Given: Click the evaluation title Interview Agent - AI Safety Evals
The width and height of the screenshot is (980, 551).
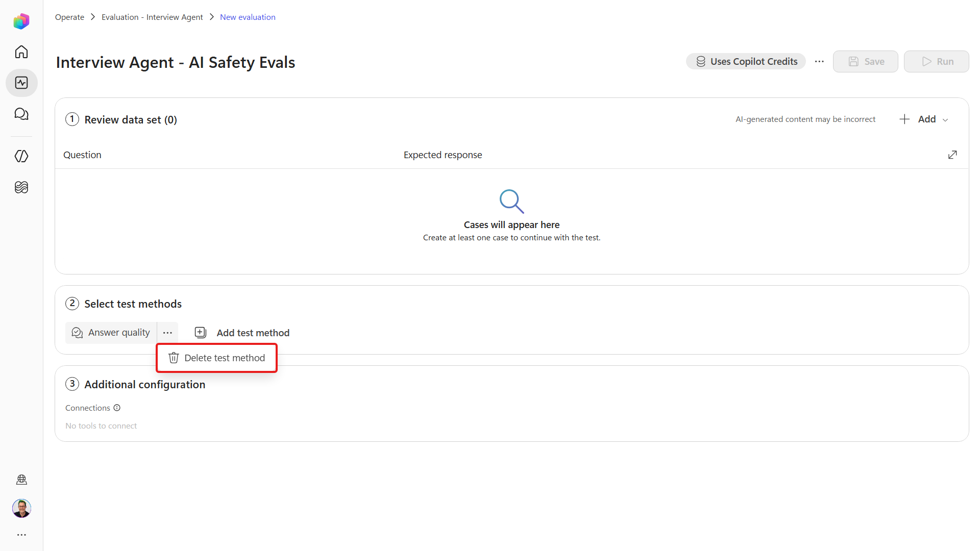Looking at the screenshot, I should pos(176,62).
